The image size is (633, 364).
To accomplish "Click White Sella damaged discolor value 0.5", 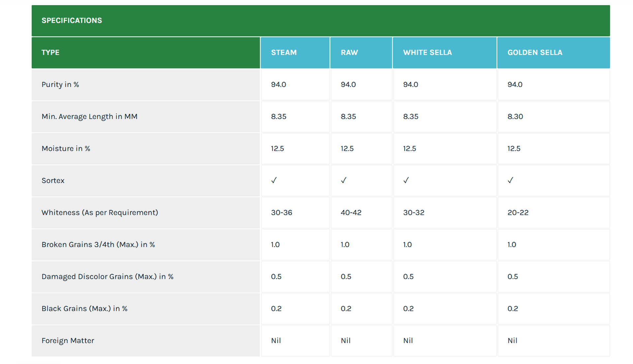I will click(x=408, y=277).
